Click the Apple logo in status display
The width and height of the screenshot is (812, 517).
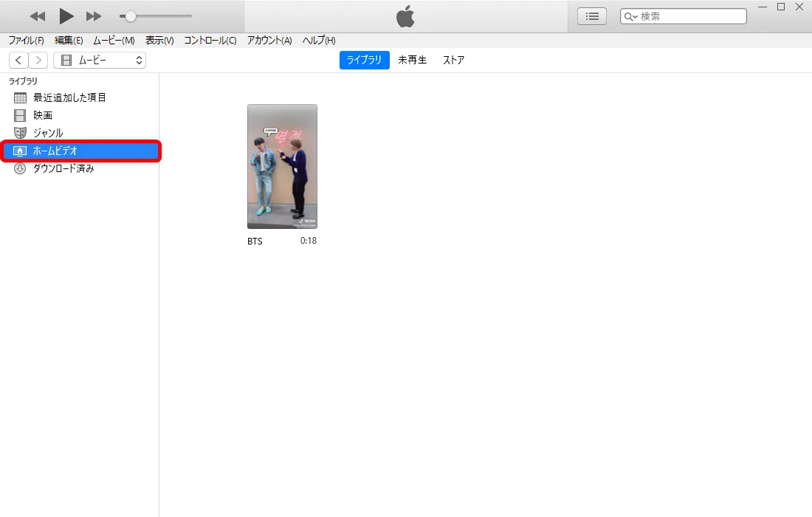[x=405, y=16]
